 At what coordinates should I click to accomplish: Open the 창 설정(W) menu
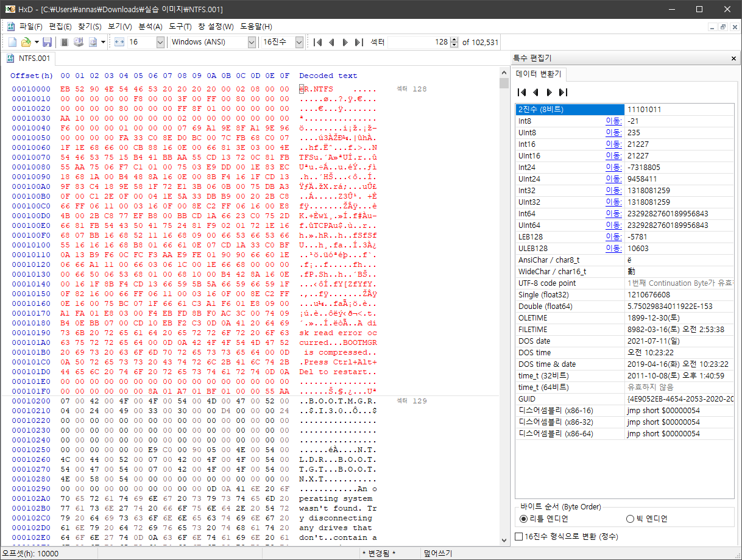pos(216,27)
